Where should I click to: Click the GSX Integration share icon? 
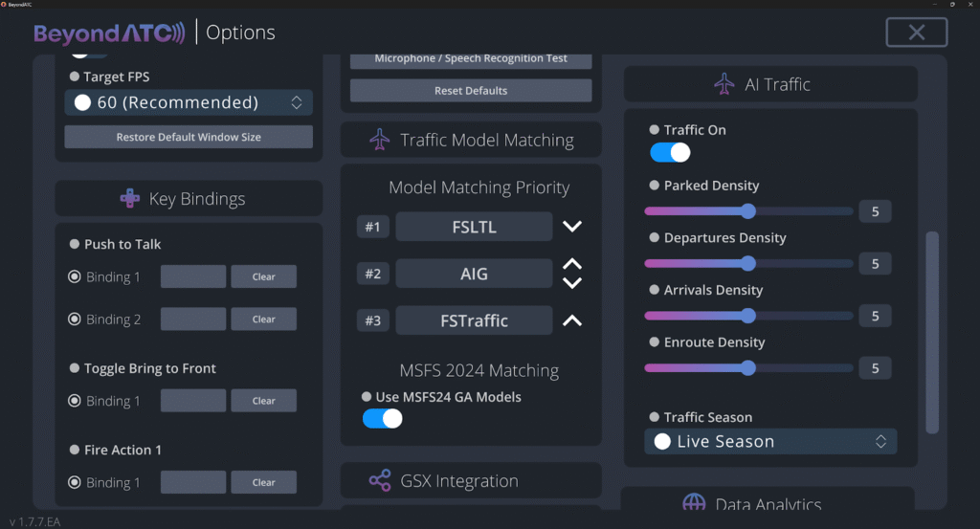(380, 481)
